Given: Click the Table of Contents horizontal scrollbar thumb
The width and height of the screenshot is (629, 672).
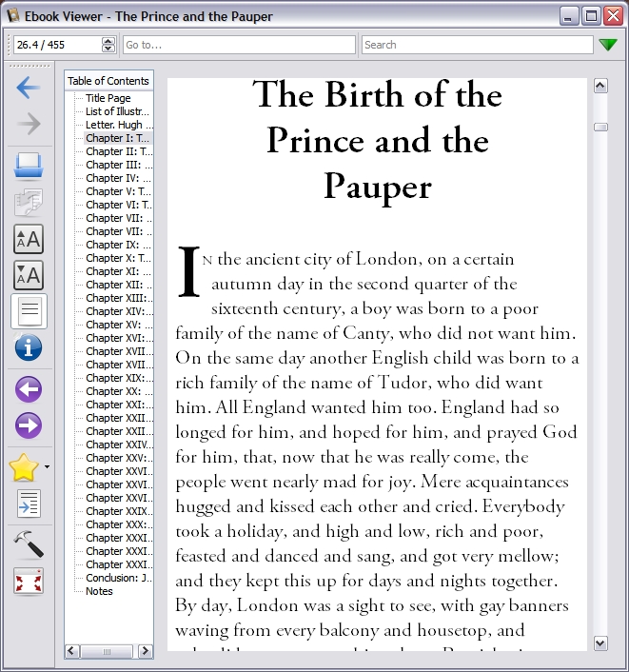Looking at the screenshot, I should (x=107, y=651).
